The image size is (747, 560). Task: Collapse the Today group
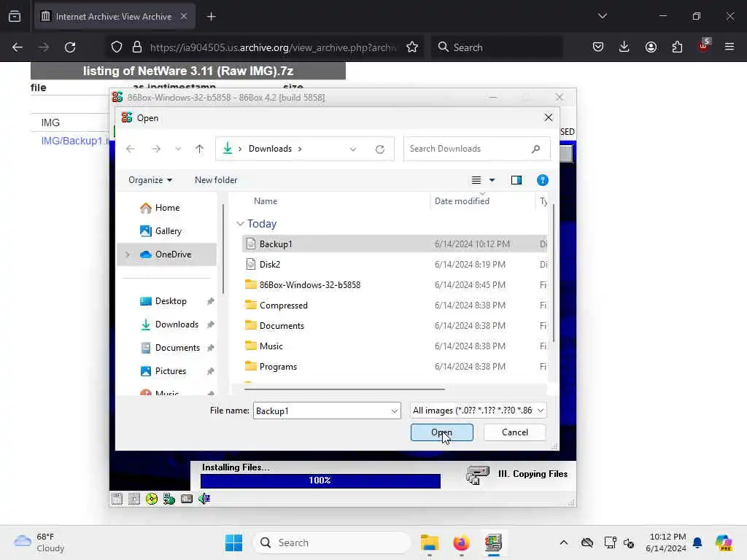[241, 224]
